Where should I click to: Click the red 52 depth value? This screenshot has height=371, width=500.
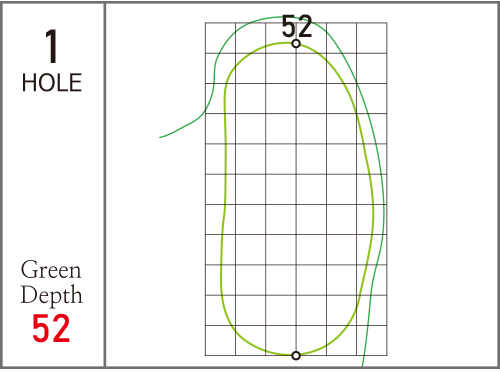coord(51,328)
